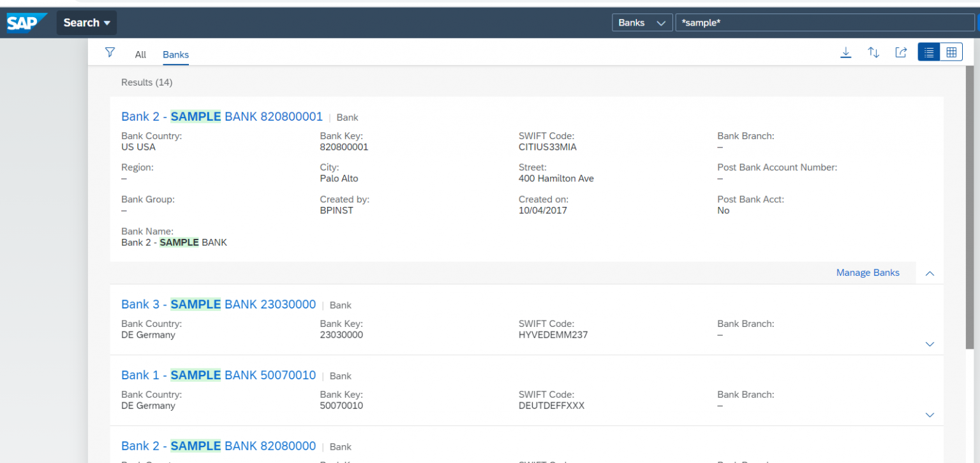The width and height of the screenshot is (980, 463).
Task: Click the share/export icon
Action: pyautogui.click(x=901, y=52)
